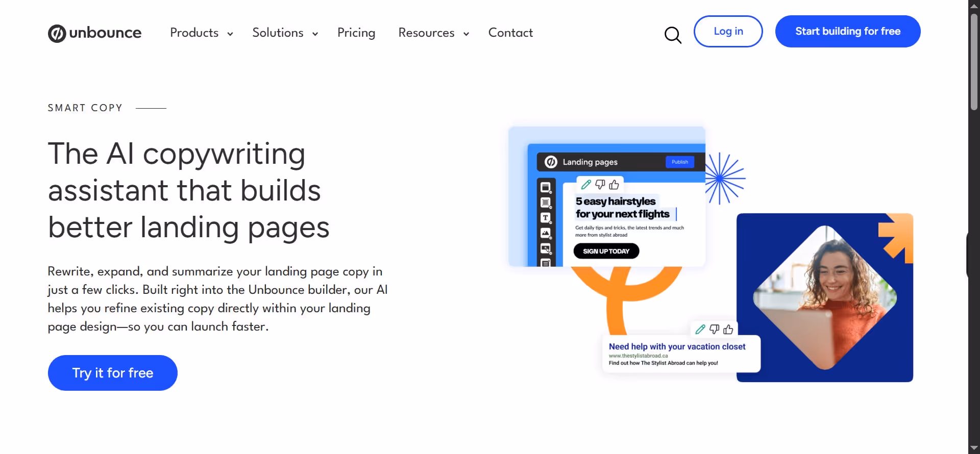
Task: Click the 'SMART COPY' label text
Action: click(x=85, y=108)
